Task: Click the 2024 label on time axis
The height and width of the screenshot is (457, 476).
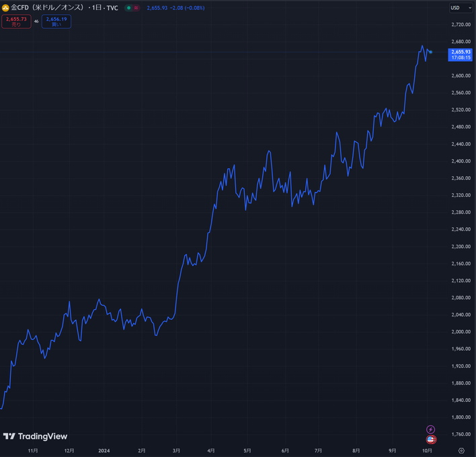Action: click(x=104, y=451)
